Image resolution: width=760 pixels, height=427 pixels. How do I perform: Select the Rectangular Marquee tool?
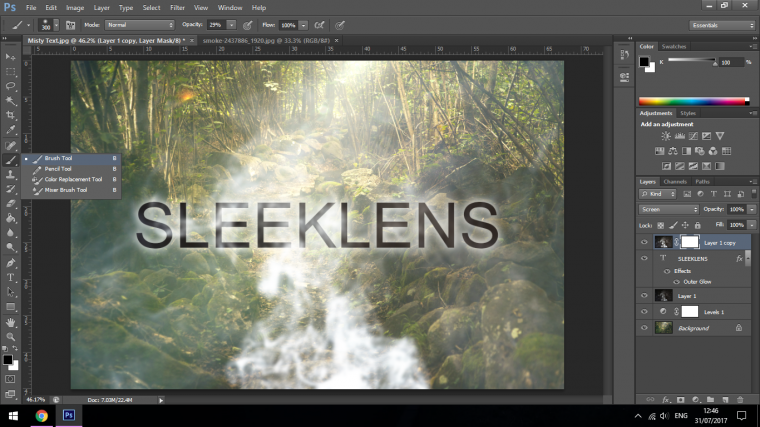(x=10, y=72)
